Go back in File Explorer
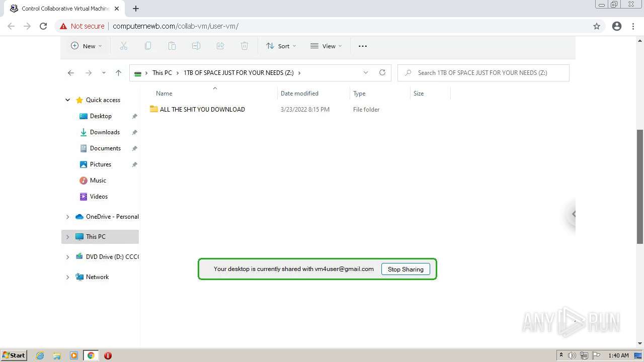 tap(71, 73)
